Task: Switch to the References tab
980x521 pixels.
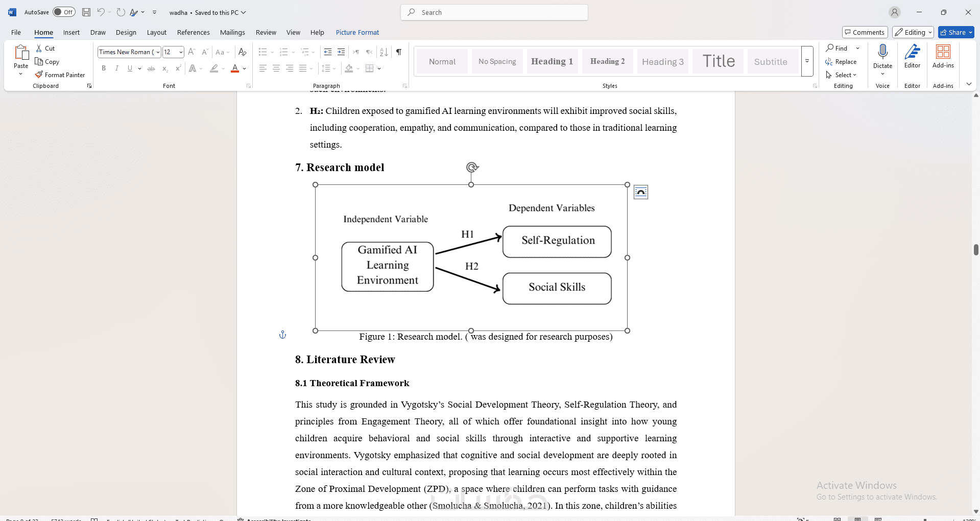Action: coord(194,32)
